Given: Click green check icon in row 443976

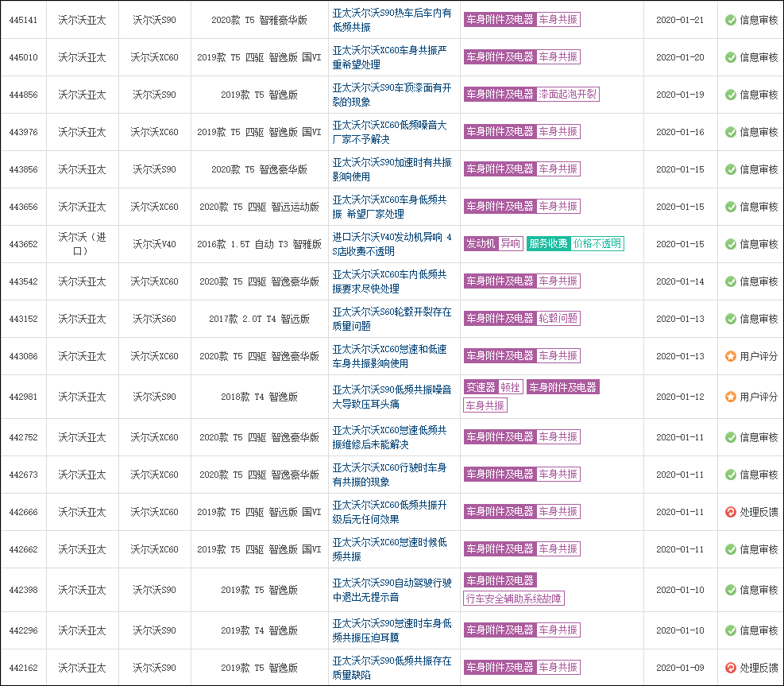Looking at the screenshot, I should click(731, 132).
